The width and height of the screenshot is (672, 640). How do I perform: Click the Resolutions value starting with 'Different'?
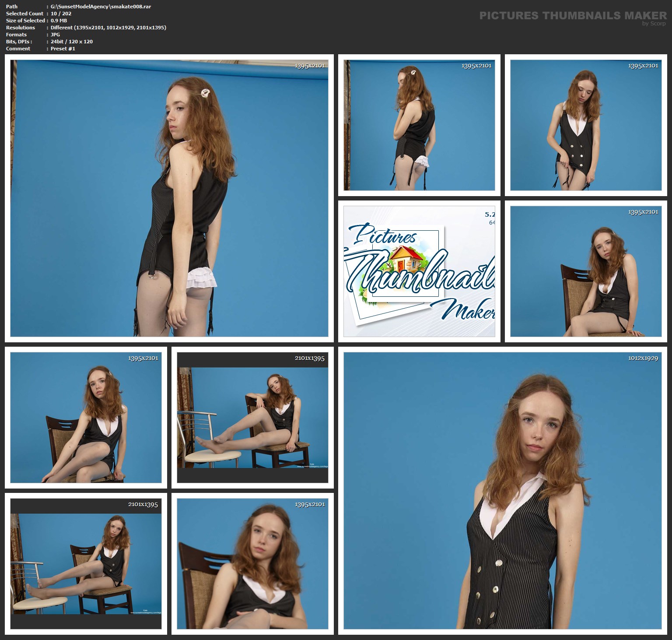pos(108,28)
